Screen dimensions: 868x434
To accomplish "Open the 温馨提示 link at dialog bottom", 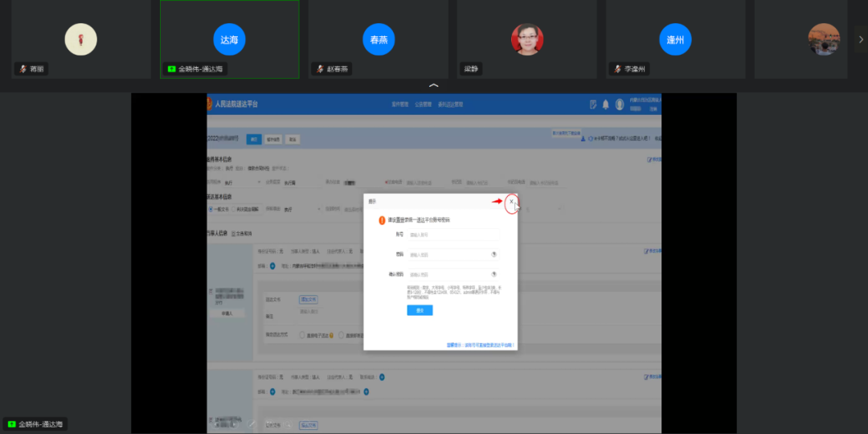I will pos(481,345).
